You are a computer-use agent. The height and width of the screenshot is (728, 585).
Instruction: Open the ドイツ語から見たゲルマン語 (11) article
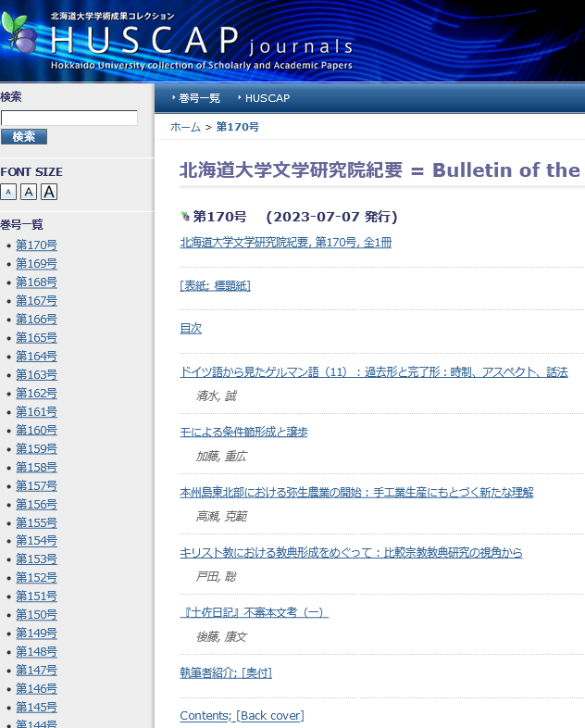(x=374, y=372)
